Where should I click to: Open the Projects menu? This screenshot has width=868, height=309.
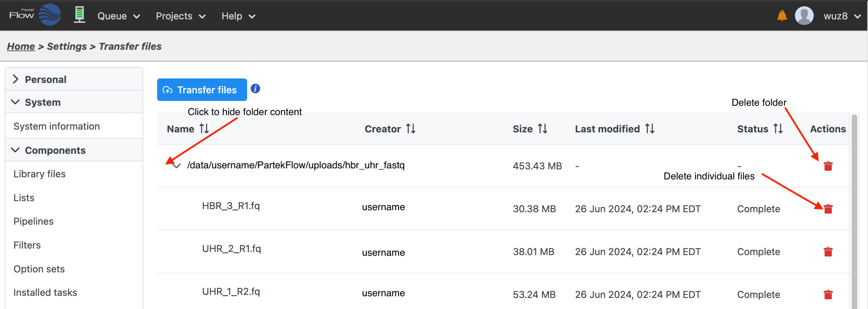(x=180, y=16)
